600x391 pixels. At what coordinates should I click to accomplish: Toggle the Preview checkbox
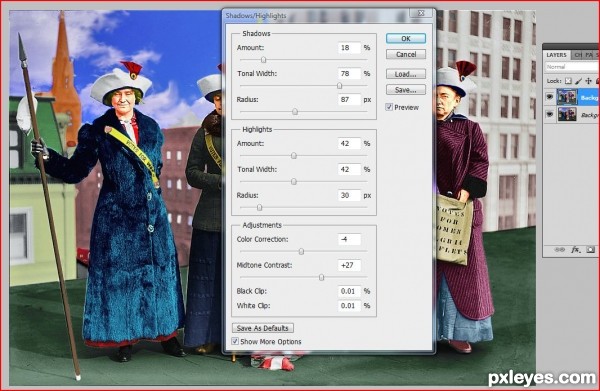point(389,107)
